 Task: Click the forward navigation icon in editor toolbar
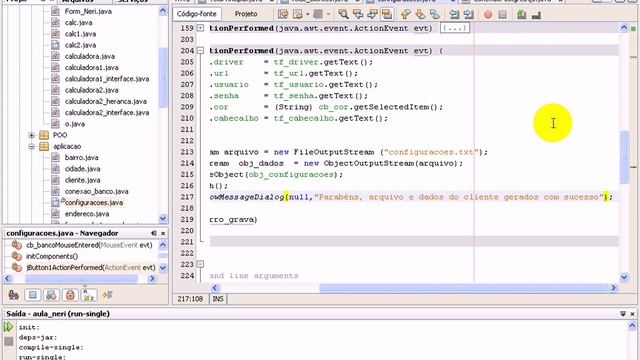pyautogui.click(x=298, y=14)
